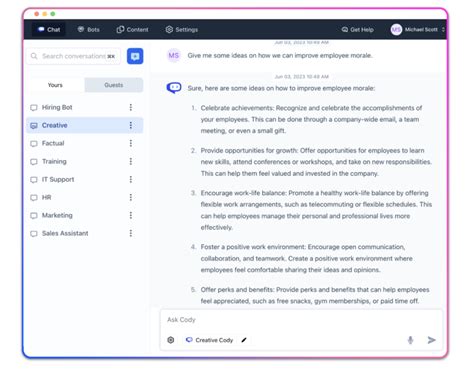Click the Bots robot icon
This screenshot has width=474, height=381.
pos(81,29)
